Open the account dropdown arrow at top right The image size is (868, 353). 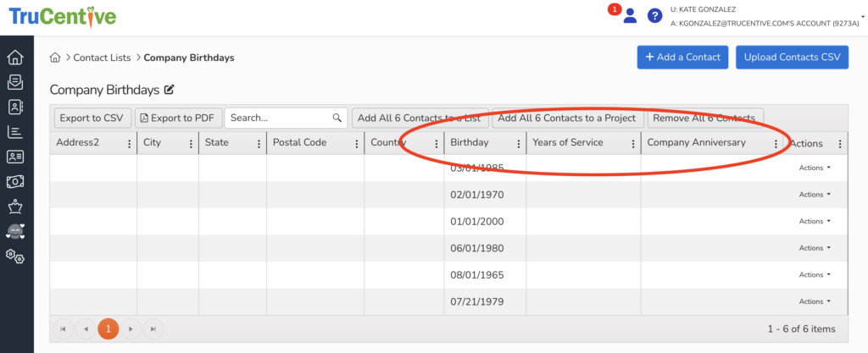[862, 16]
